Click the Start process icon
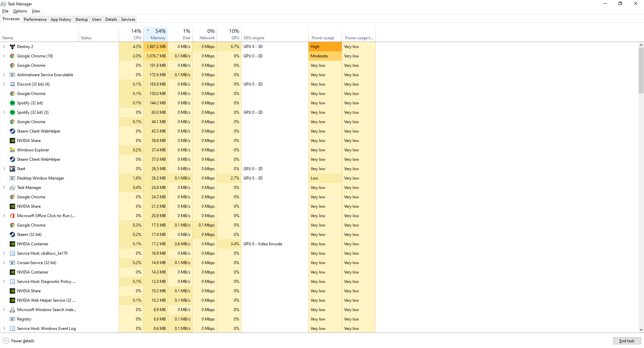The width and height of the screenshot is (644, 348). (x=12, y=169)
